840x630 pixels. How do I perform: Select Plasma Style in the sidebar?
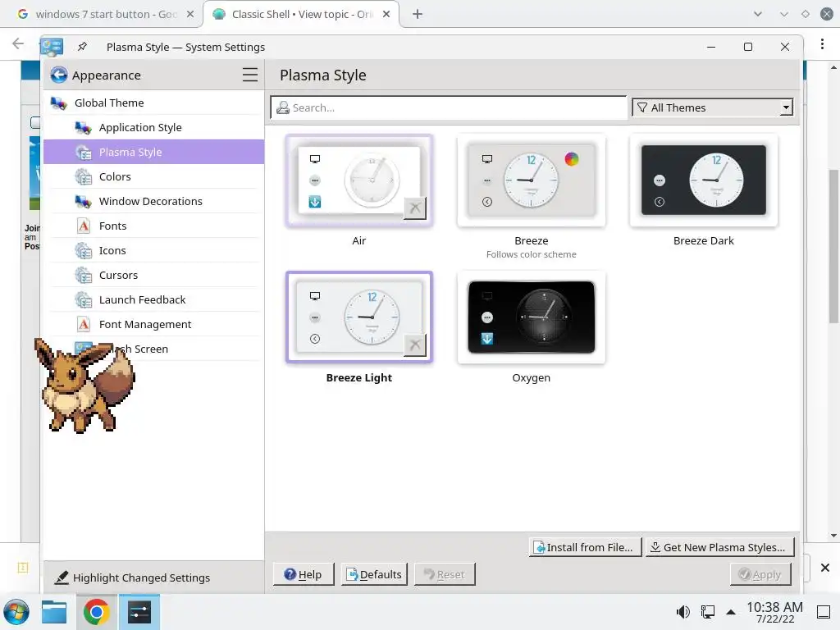click(153, 152)
